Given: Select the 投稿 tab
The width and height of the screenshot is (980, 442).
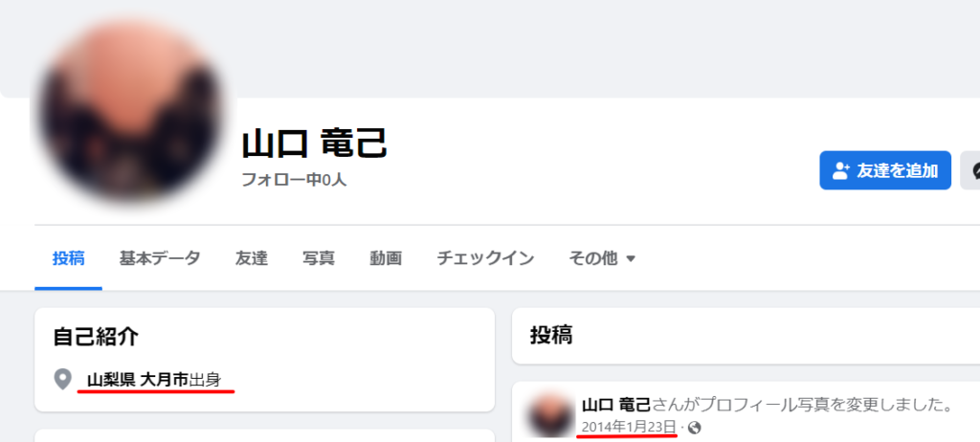Looking at the screenshot, I should 68,257.
